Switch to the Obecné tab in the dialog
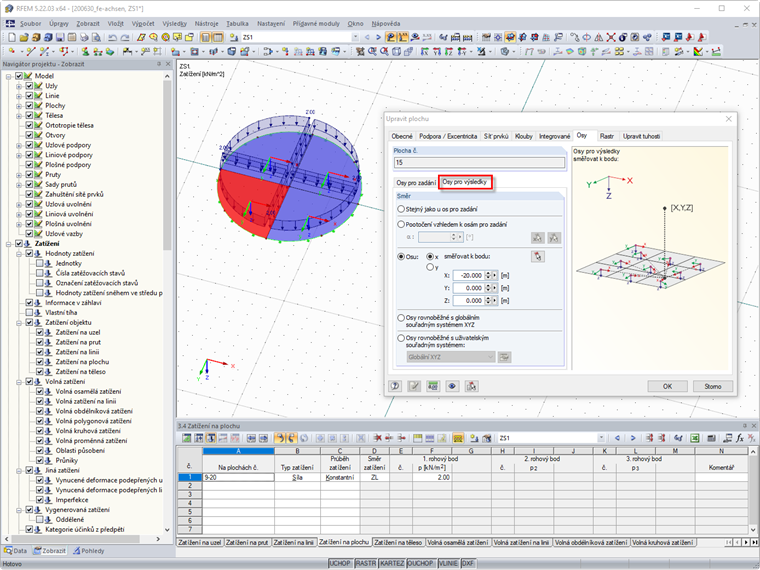This screenshot has height=570, width=760. 402,136
